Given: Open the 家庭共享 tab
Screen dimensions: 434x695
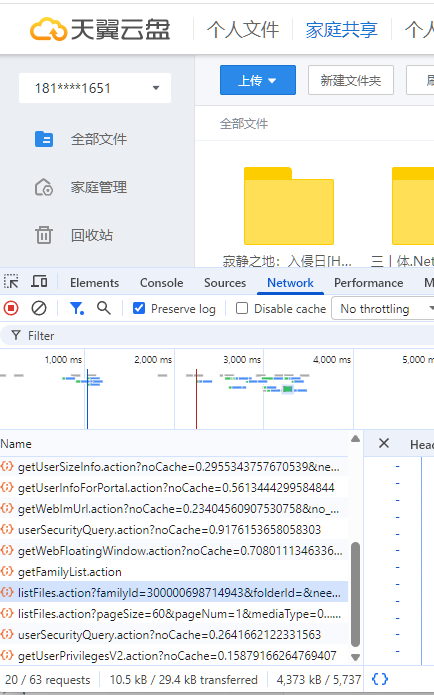Looking at the screenshot, I should pos(341,30).
